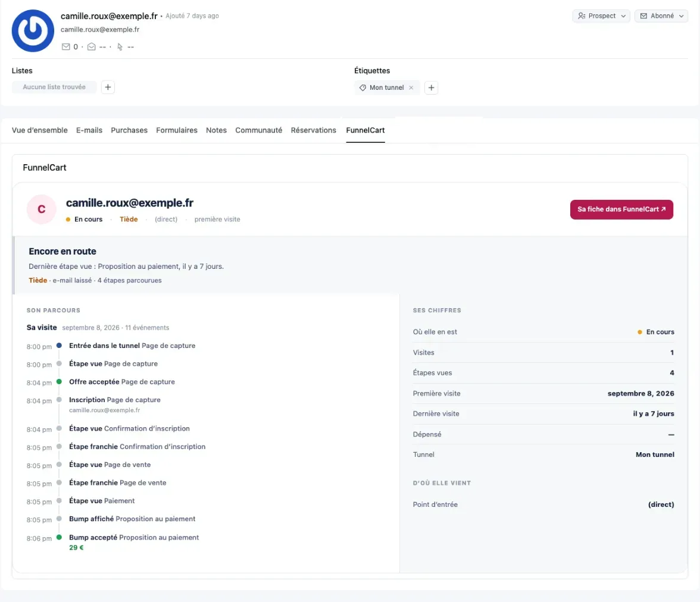Click Étape franchie Confirmation d'inscription event
Screen dimensions: 700x602
pos(137,447)
